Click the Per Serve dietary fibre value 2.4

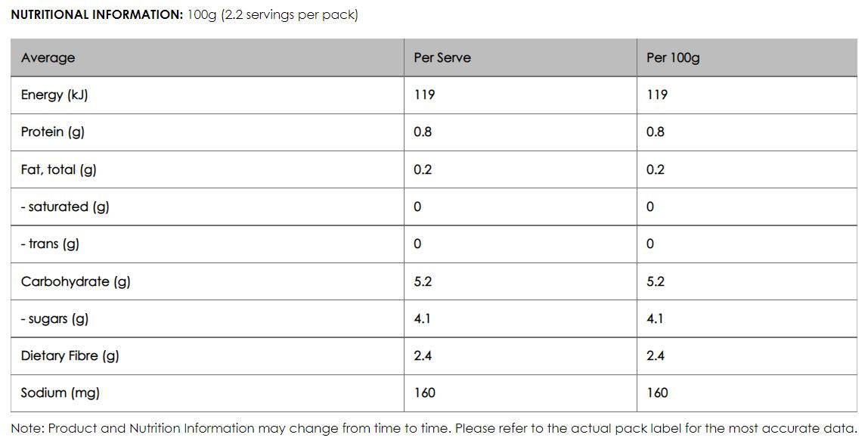[x=423, y=356]
